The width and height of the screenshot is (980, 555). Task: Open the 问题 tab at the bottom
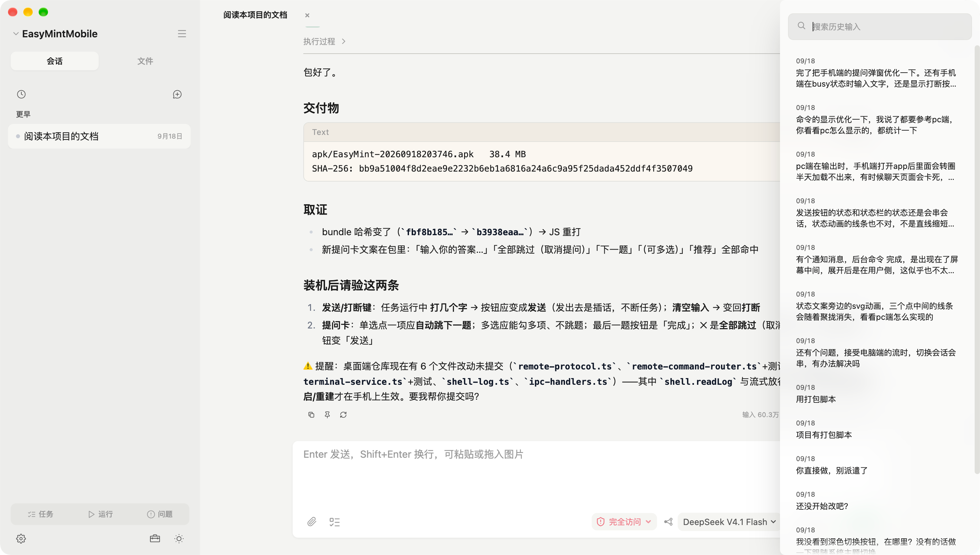pos(160,514)
